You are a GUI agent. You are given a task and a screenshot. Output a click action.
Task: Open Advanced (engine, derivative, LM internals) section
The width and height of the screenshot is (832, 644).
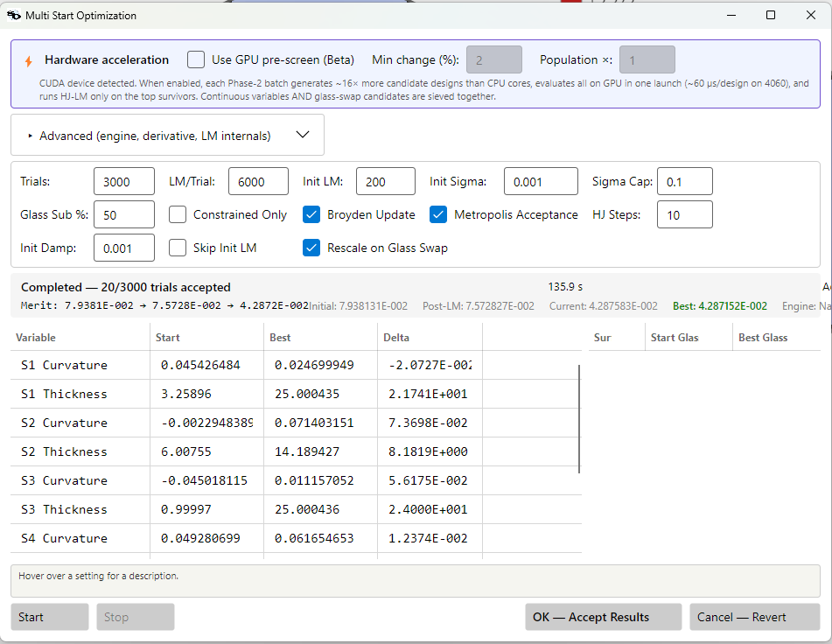click(x=168, y=136)
